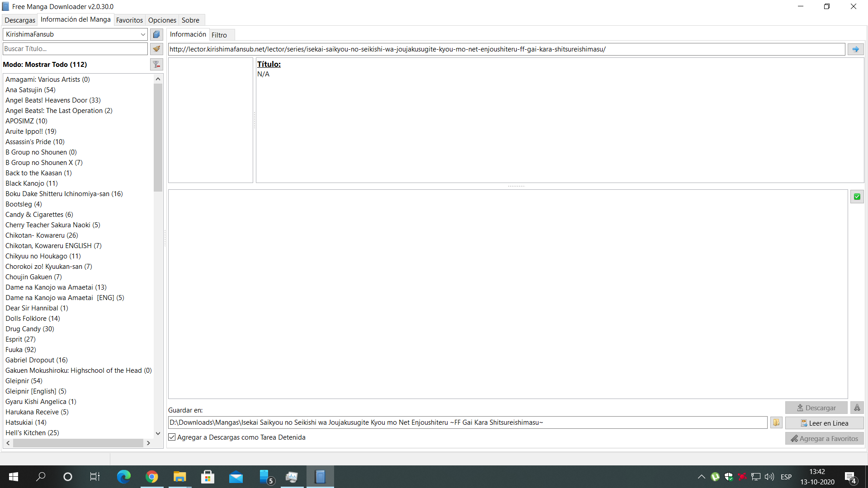This screenshot has height=488, width=868.
Task: Click Agregar a Favoritos
Action: 825,438
